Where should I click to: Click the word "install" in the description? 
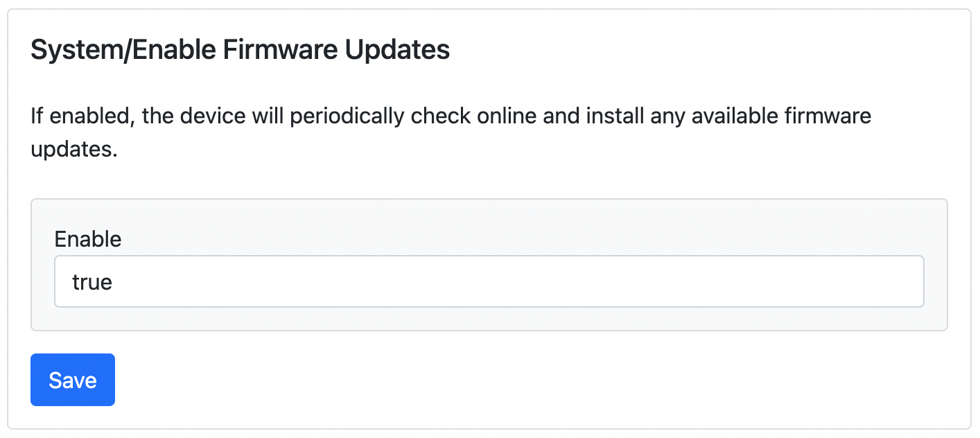[614, 116]
